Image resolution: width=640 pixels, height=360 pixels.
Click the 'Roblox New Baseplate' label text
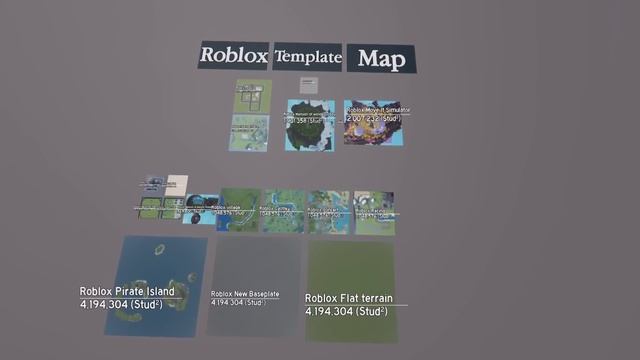pyautogui.click(x=245, y=294)
